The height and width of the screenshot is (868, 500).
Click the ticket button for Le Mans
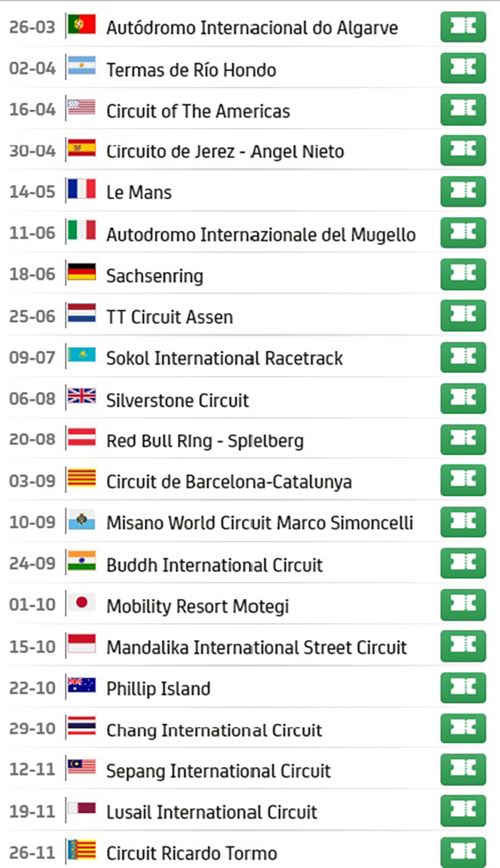click(463, 192)
